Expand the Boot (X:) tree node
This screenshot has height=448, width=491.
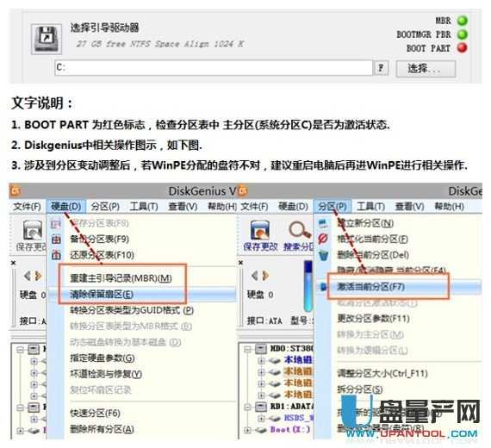click(x=247, y=430)
